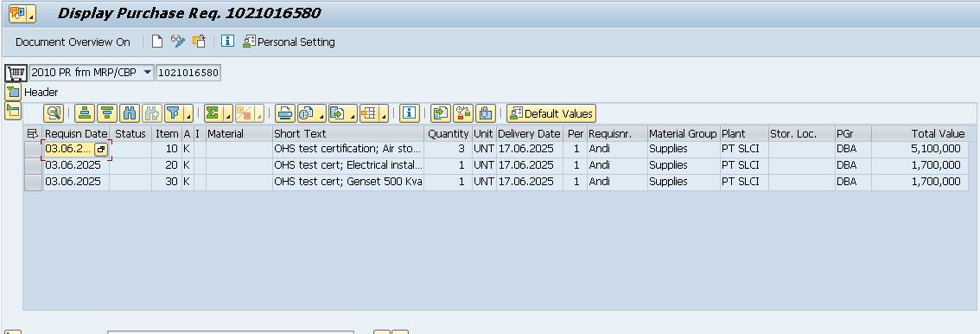Click the Personal Setting icon button

click(289, 42)
